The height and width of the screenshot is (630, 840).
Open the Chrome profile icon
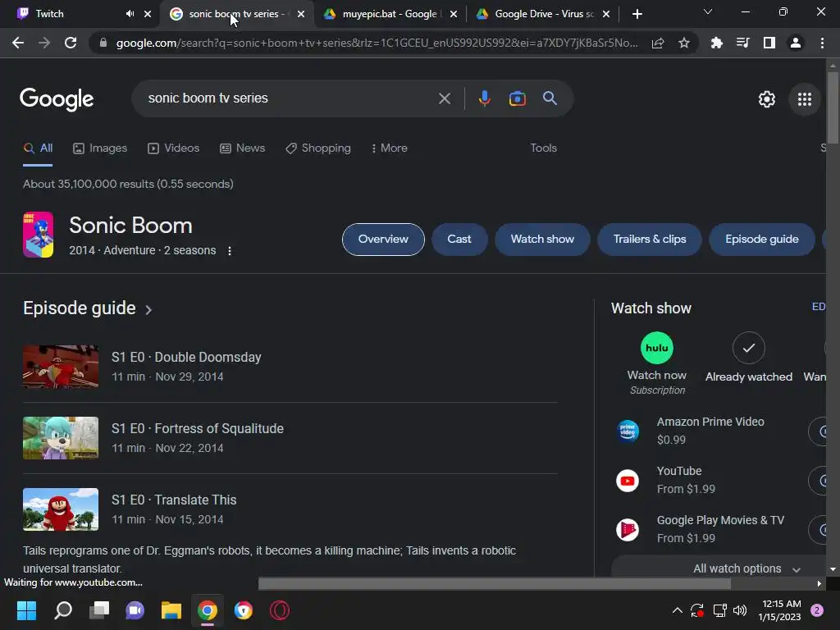tap(796, 43)
